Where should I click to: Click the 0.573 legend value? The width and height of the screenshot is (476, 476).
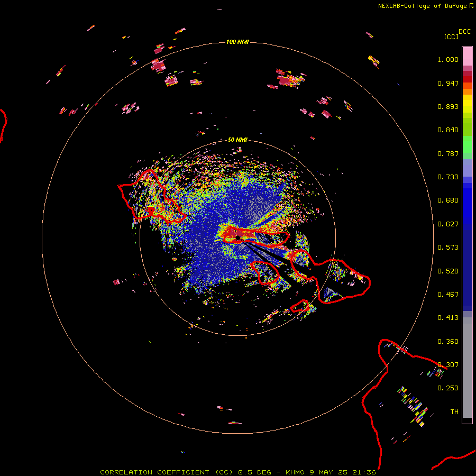point(448,248)
